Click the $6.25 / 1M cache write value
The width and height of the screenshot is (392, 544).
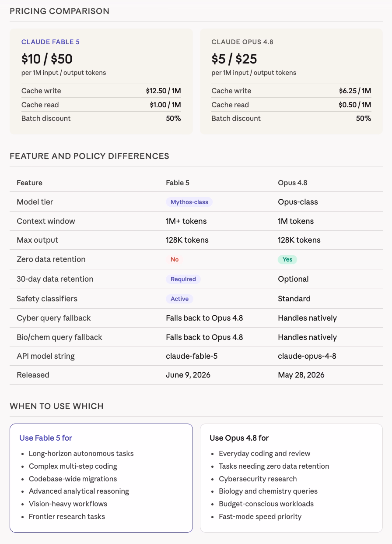click(355, 91)
